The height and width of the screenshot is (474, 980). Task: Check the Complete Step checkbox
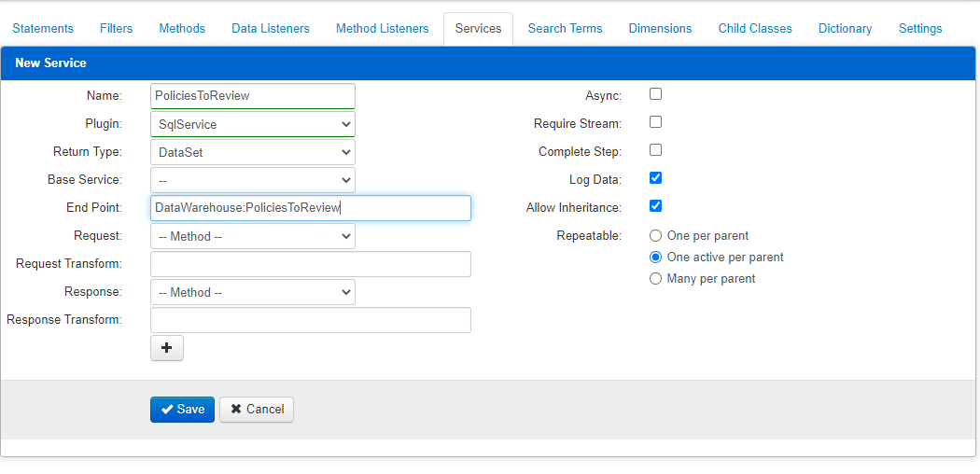point(655,150)
